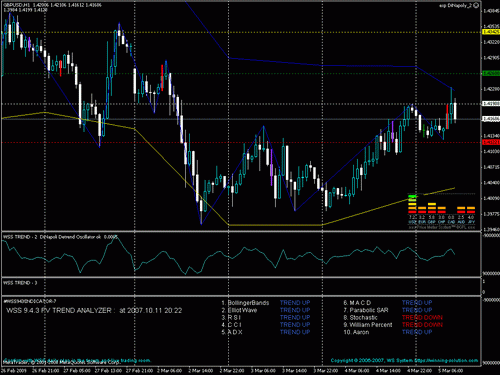Select the '6. M A C D' indicator row
The image size is (500, 375).
[388, 303]
